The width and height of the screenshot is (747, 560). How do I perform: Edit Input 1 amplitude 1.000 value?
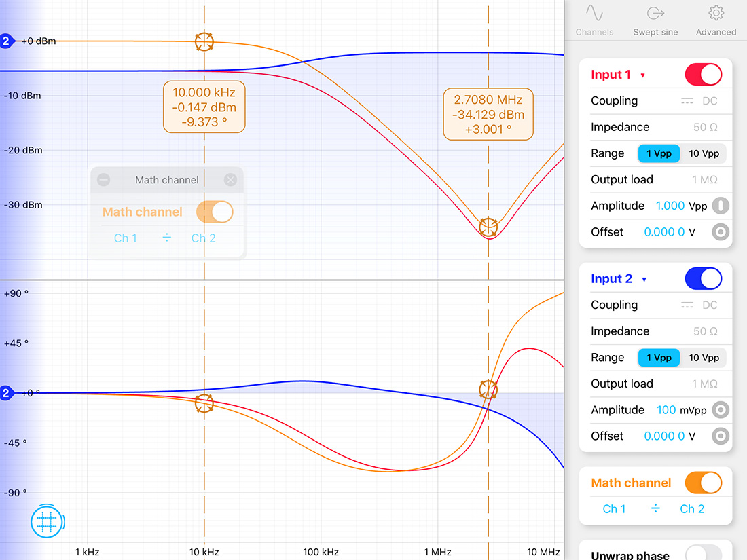point(670,206)
